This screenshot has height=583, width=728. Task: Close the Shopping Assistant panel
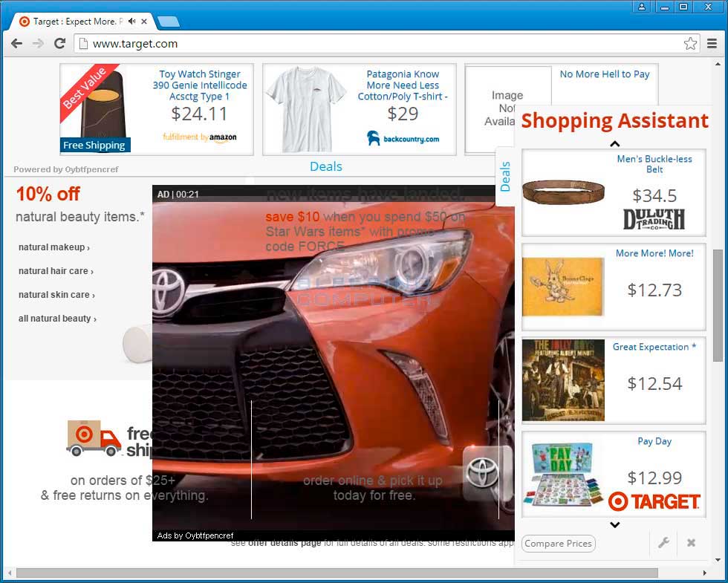coord(692,543)
